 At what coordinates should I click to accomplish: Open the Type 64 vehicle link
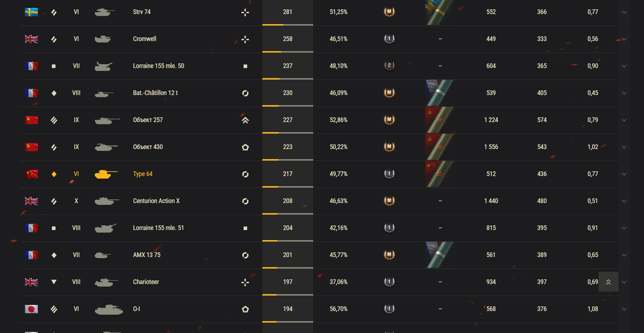(x=143, y=174)
